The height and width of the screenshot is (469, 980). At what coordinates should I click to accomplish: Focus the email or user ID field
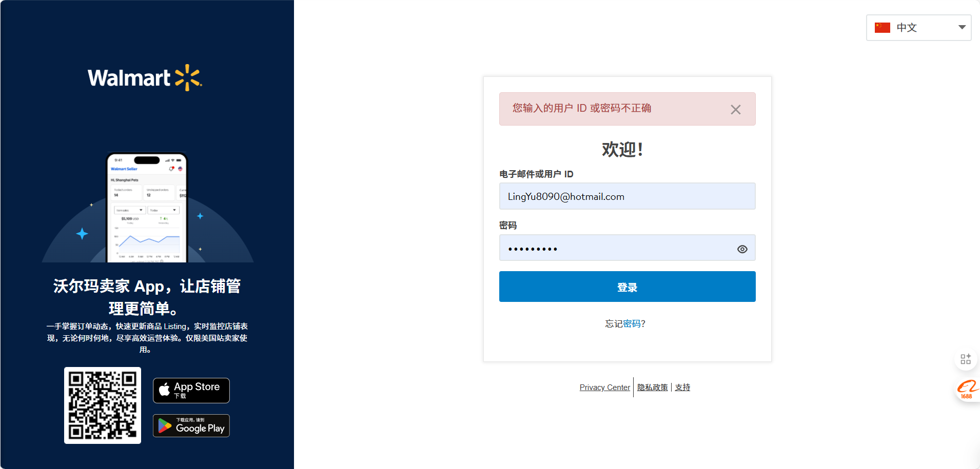point(627,196)
